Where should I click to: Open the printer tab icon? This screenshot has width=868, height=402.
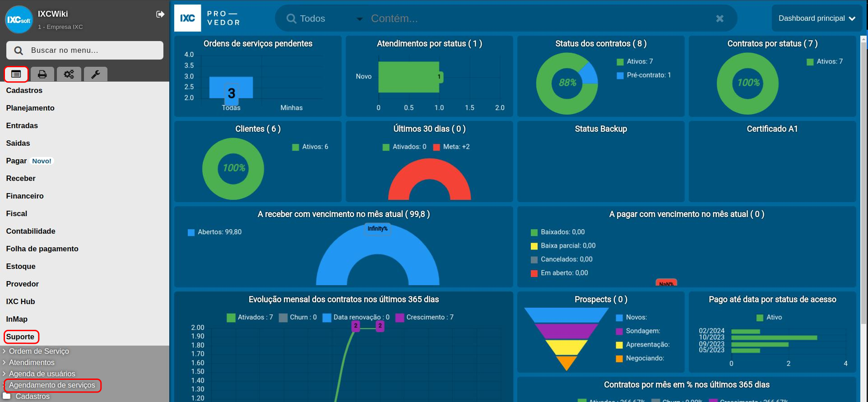click(x=42, y=74)
